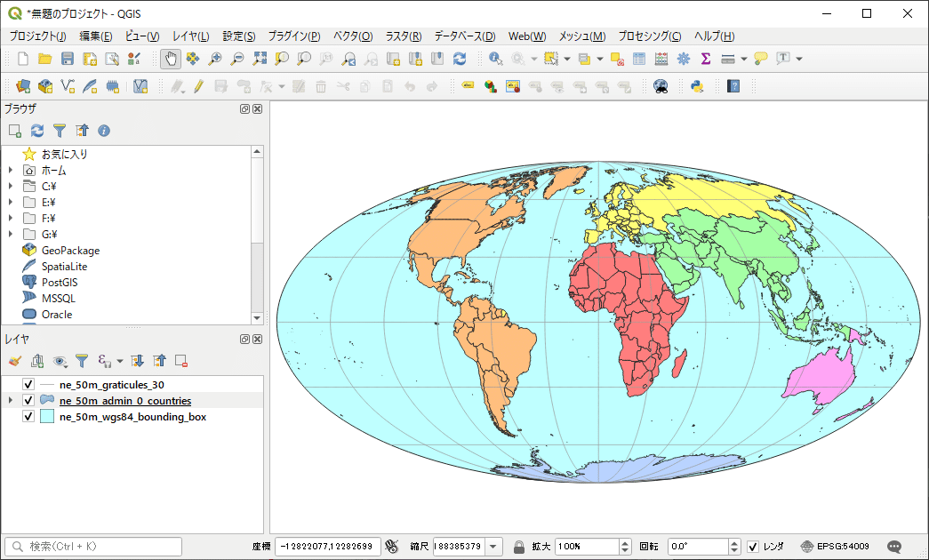
Task: Click the locator search field
Action: point(89,546)
